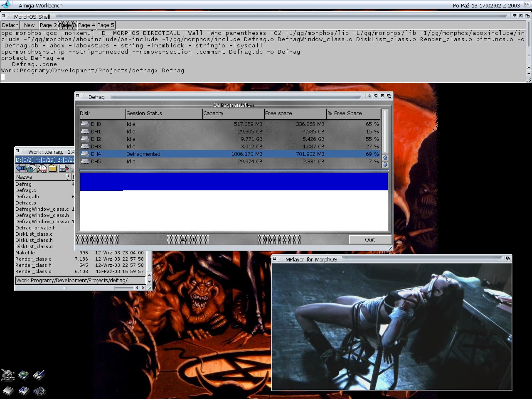Click the back arrow icon in file manager toolbar
The image size is (532, 399).
(20, 168)
